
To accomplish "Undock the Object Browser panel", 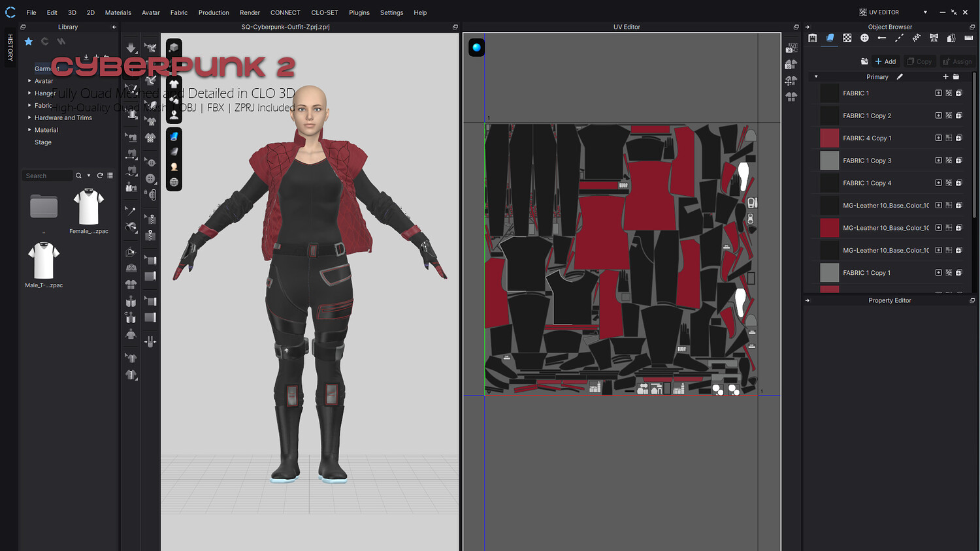I will click(x=972, y=27).
